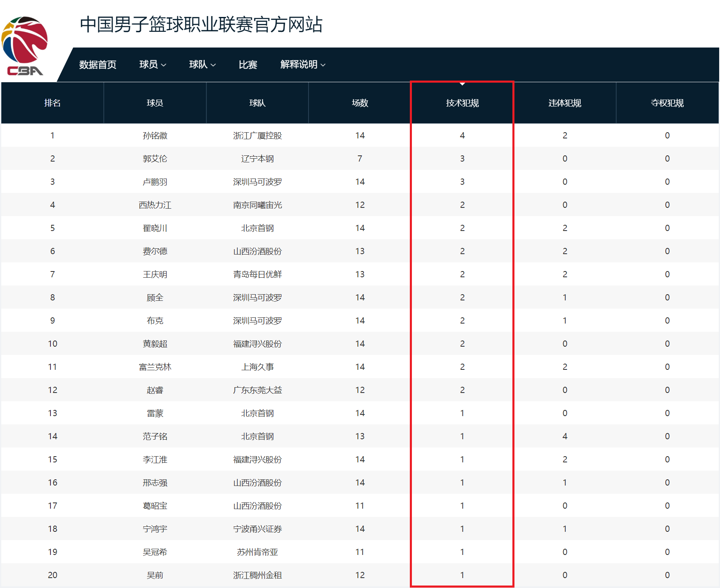Select 山西汾酒股份 in 费尔德 row
This screenshot has height=588, width=720.
click(257, 251)
